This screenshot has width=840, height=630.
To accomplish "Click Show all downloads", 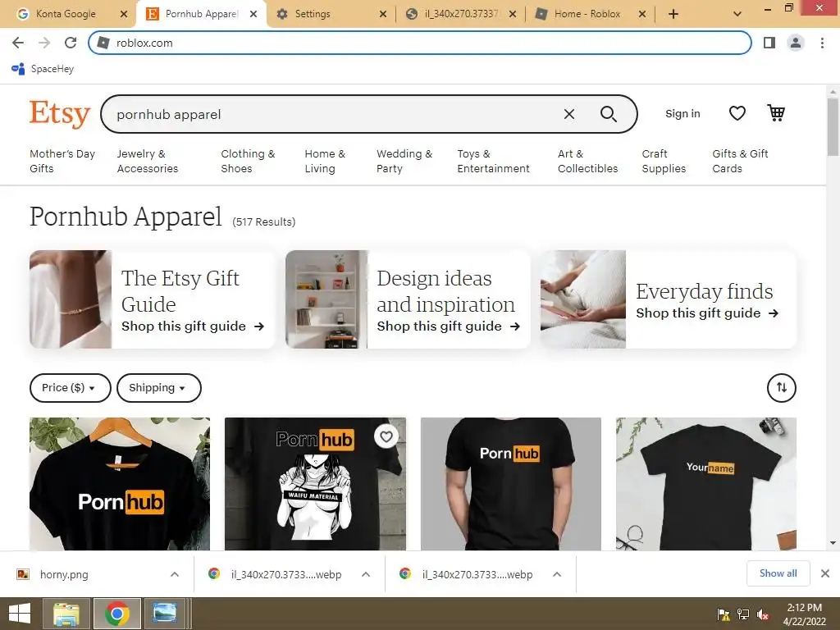I will (778, 573).
